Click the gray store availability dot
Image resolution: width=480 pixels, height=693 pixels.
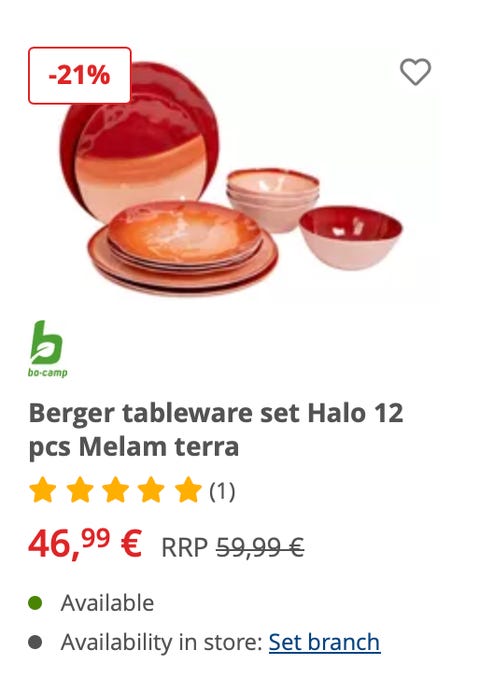click(35, 642)
